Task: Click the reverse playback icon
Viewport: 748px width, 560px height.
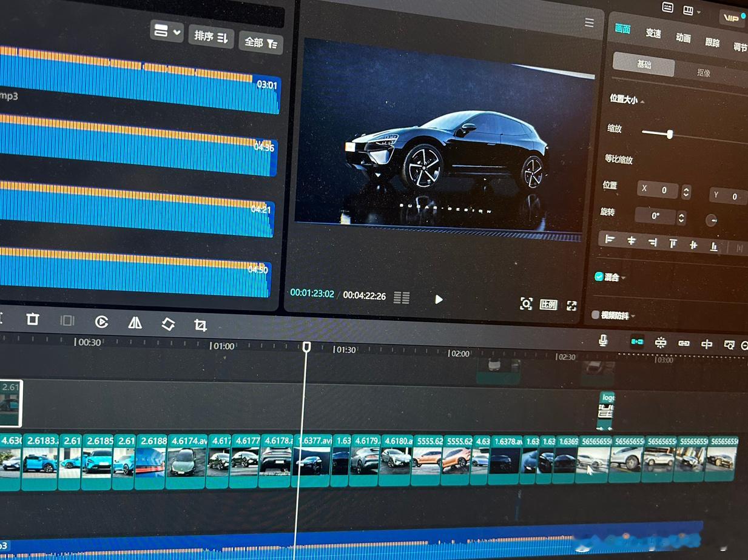Action: point(101,322)
